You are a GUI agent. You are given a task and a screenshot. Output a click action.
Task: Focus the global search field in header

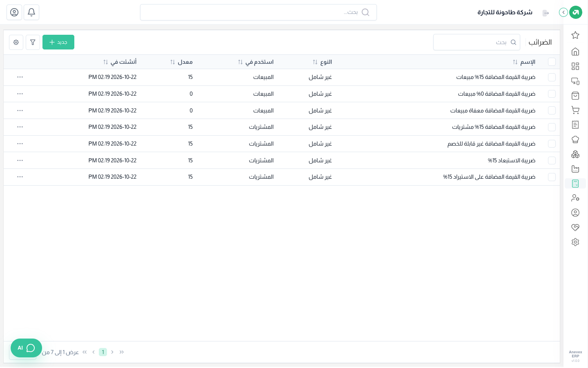(258, 12)
